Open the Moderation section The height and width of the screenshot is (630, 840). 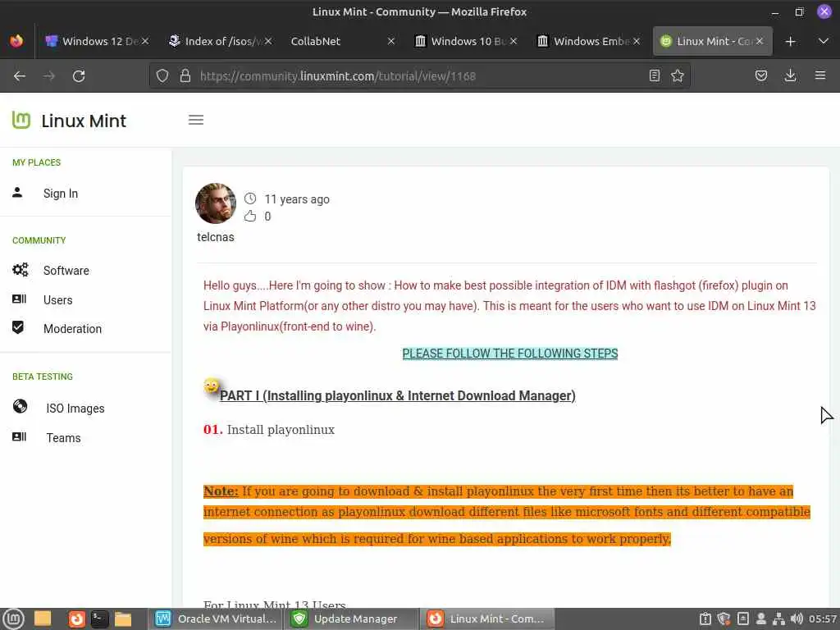(x=72, y=329)
